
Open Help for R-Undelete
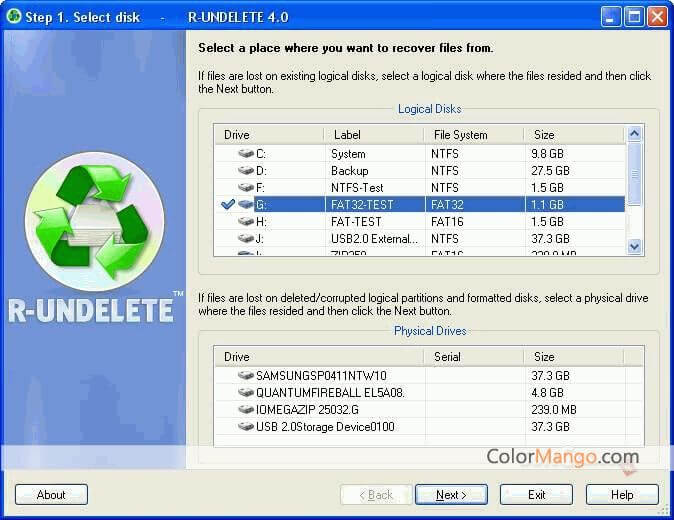pyautogui.click(x=622, y=494)
